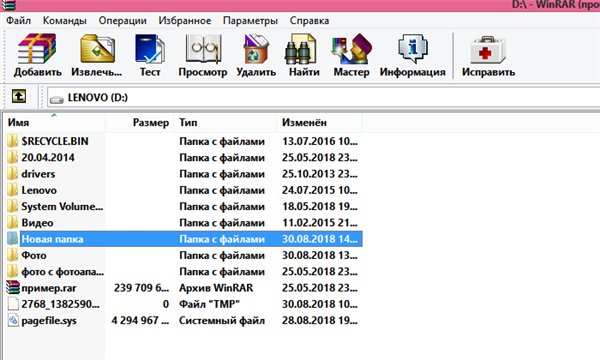Go up one folder level
Image resolution: width=600 pixels, height=360 pixels.
click(x=19, y=96)
